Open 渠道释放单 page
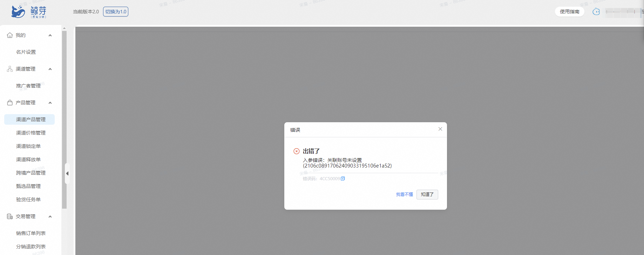Screen dimensions: 644x255 [x=28, y=159]
